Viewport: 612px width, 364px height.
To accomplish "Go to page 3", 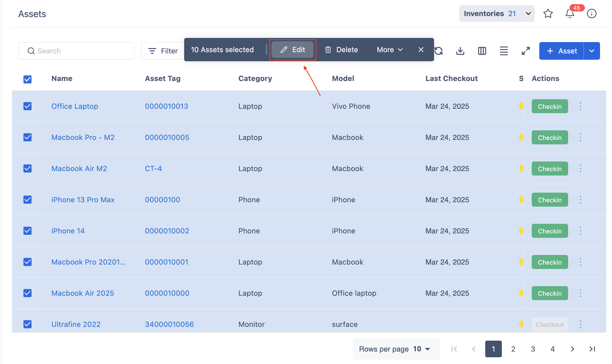I will click(x=533, y=349).
